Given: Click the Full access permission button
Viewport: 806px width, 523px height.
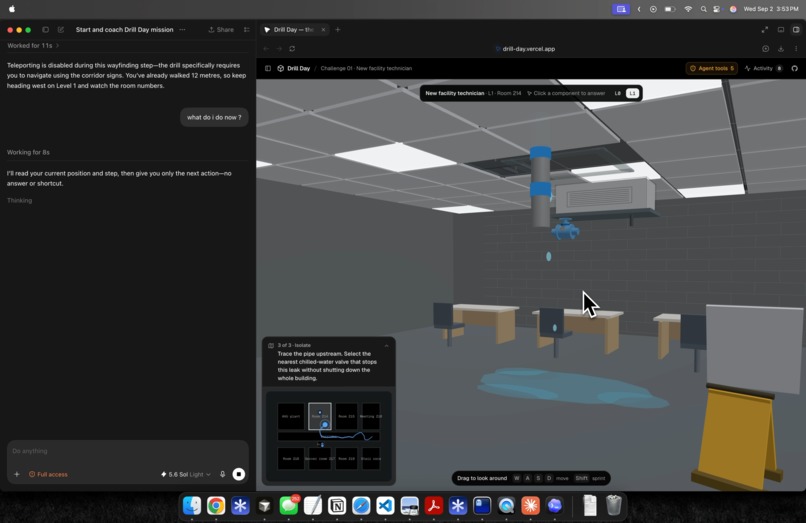Looking at the screenshot, I should (48, 474).
